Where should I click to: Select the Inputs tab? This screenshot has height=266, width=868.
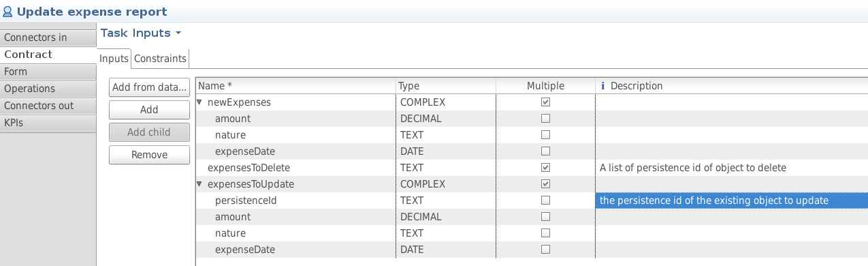click(x=114, y=59)
